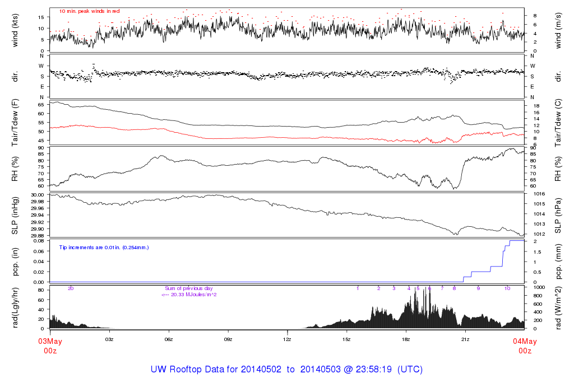Select the 03z time axis tick

click(x=109, y=339)
